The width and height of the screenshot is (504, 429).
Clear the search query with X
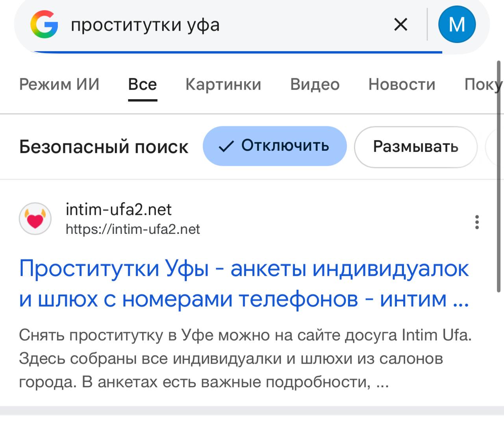[400, 25]
